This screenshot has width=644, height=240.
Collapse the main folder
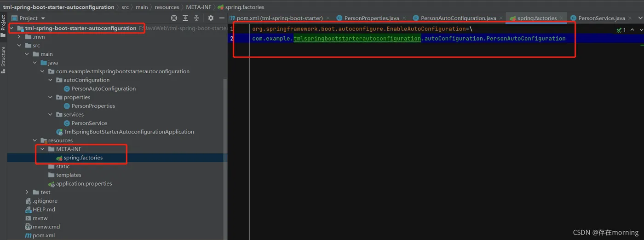point(27,54)
